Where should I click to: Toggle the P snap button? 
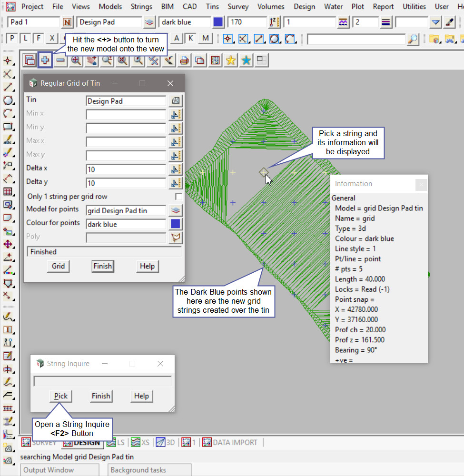[12, 39]
